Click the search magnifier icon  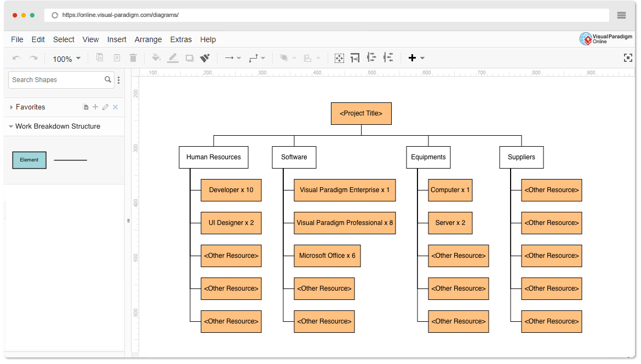pyautogui.click(x=108, y=80)
